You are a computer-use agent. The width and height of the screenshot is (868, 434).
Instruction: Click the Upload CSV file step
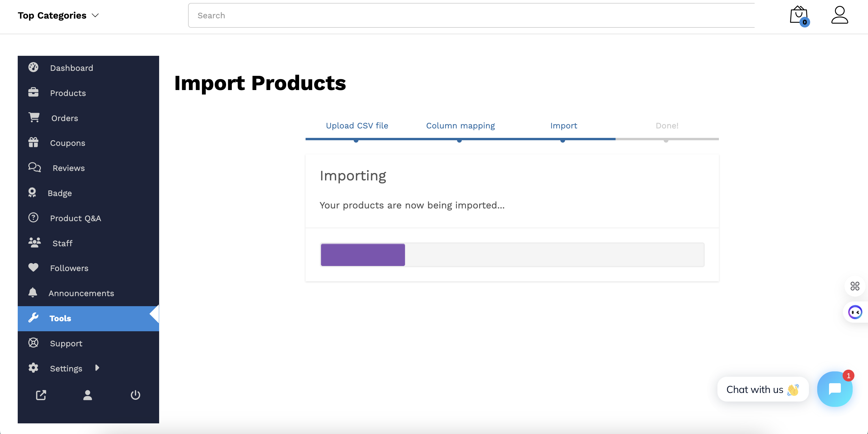click(357, 126)
